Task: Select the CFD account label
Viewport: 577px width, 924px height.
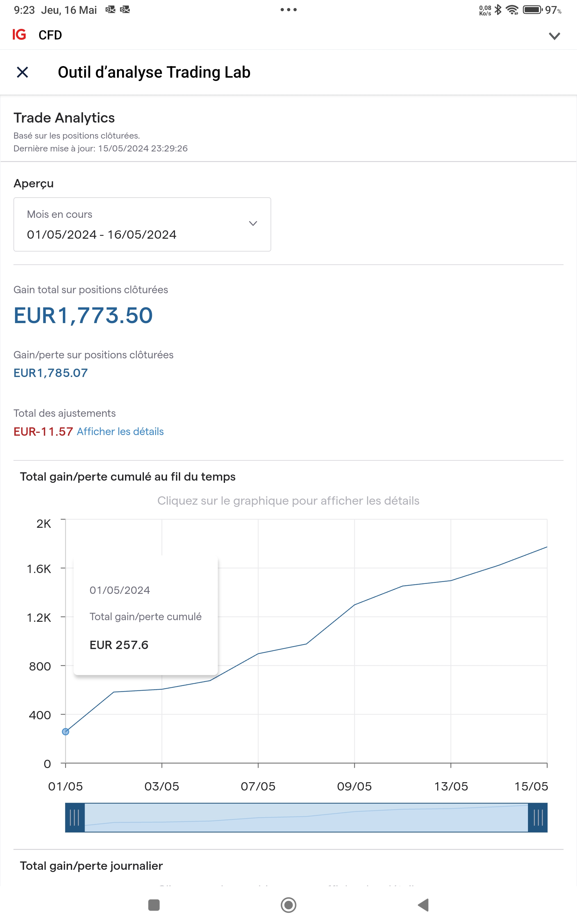Action: point(50,35)
